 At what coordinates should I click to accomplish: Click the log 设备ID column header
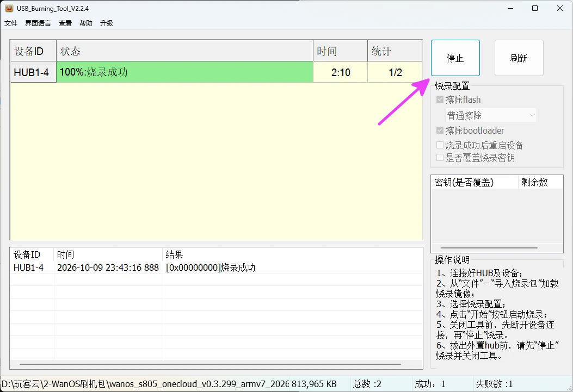(32, 254)
